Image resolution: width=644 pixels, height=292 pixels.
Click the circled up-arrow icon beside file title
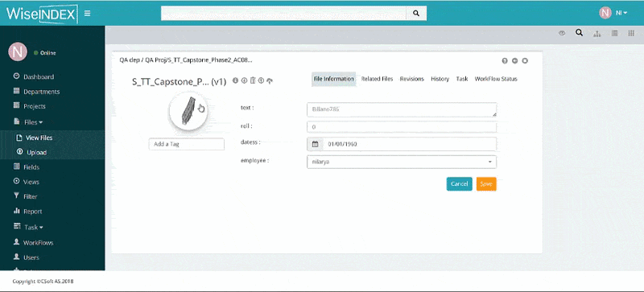coord(261,80)
